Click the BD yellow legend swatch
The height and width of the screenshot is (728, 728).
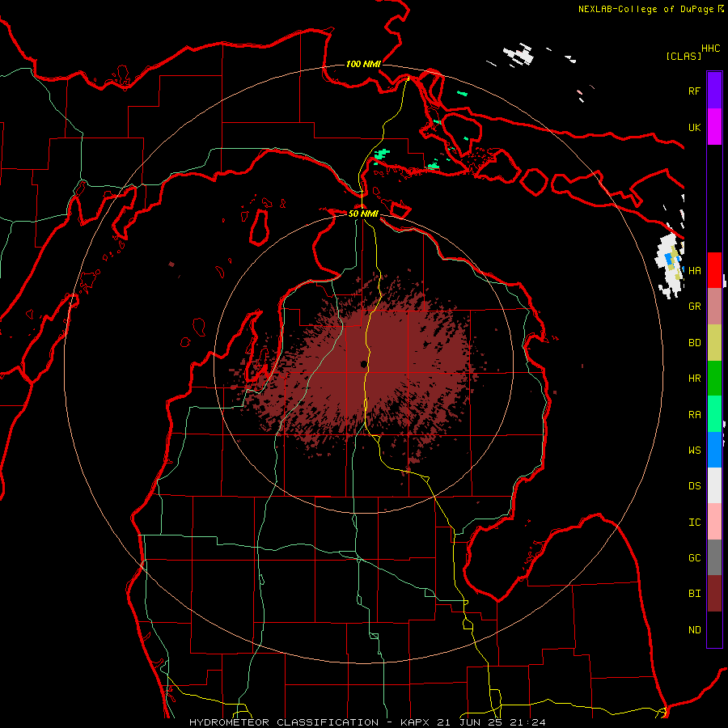tap(714, 342)
